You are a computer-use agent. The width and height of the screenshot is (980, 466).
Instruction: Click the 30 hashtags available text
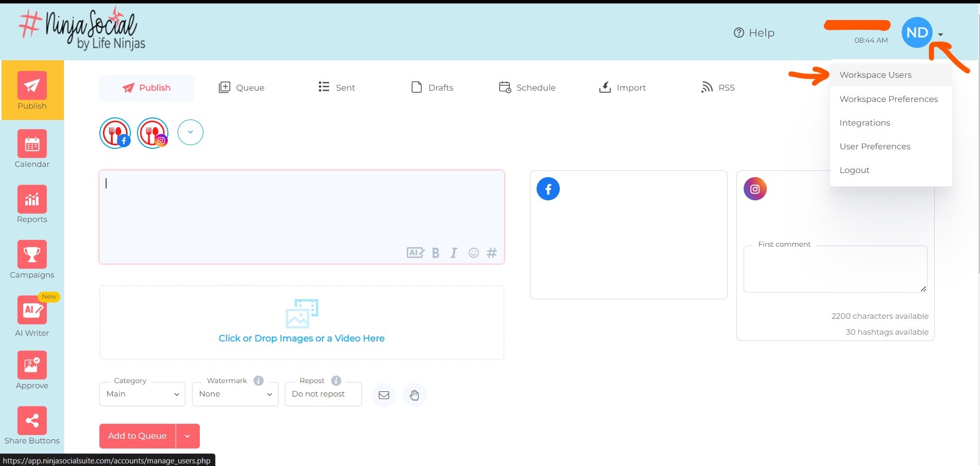pyautogui.click(x=887, y=332)
